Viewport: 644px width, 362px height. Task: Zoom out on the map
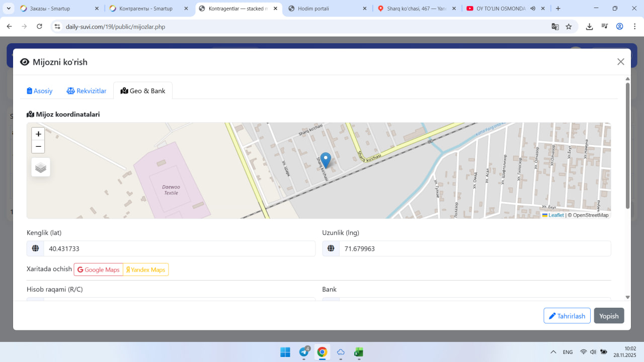38,147
